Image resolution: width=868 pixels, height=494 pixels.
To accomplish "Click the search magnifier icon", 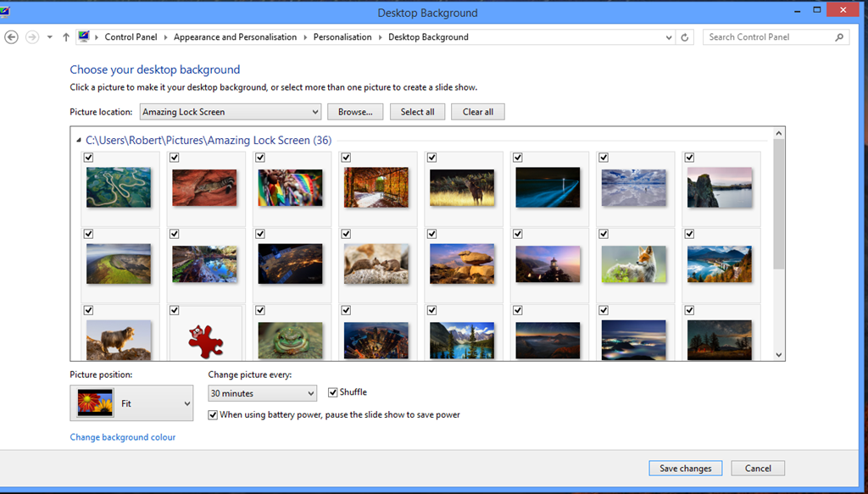I will tap(839, 37).
